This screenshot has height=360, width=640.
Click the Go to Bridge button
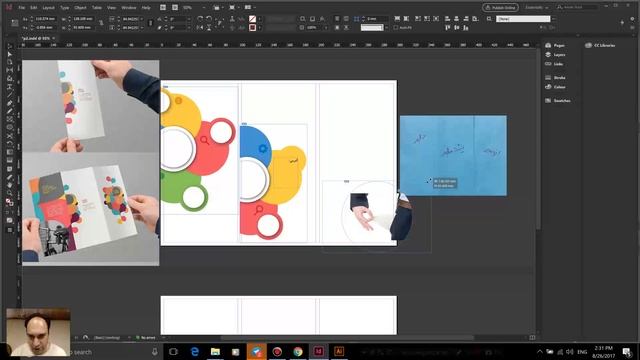(x=163, y=7)
